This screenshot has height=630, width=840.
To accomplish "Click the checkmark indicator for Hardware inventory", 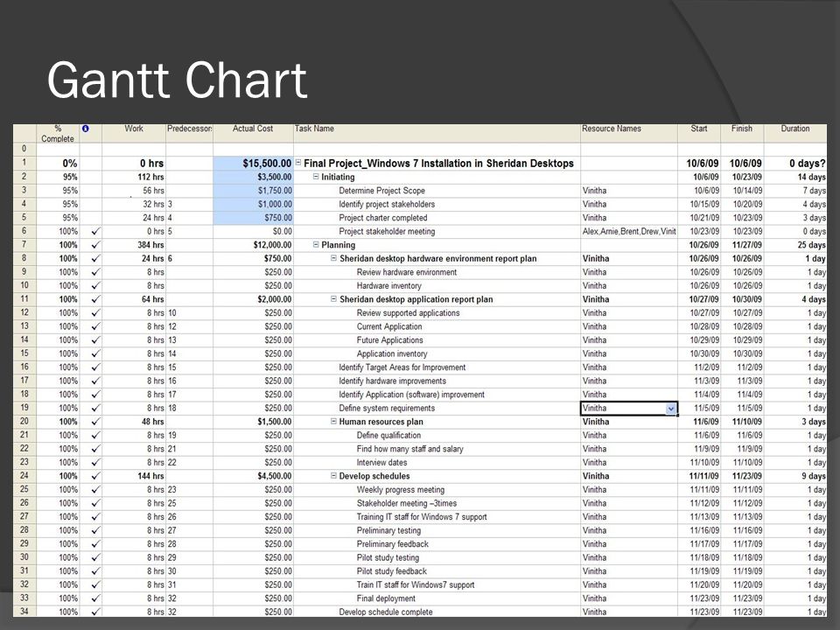I will point(95,286).
